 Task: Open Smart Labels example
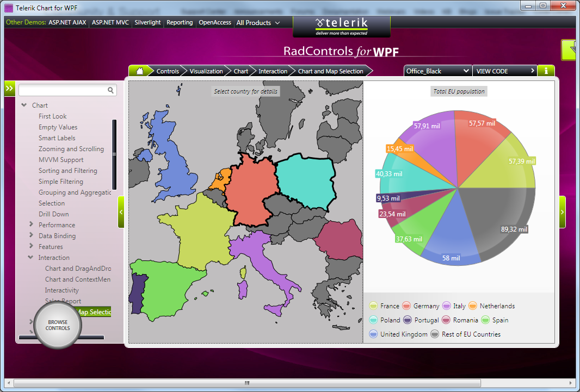pos(57,138)
